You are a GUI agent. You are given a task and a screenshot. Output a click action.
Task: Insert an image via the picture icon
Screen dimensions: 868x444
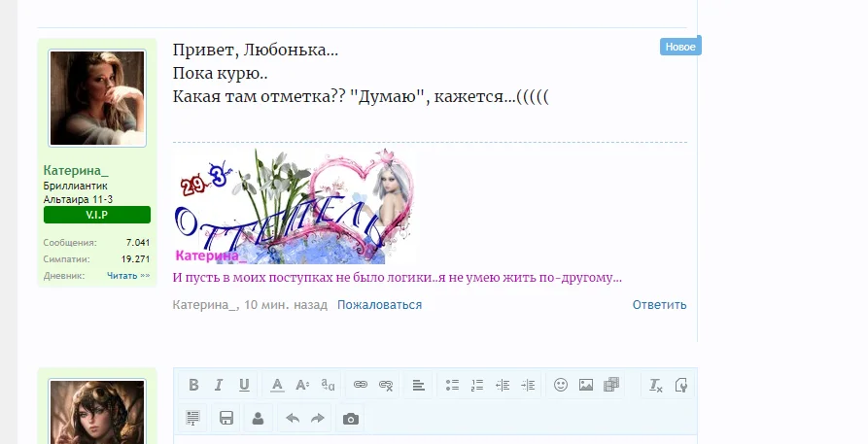[586, 385]
